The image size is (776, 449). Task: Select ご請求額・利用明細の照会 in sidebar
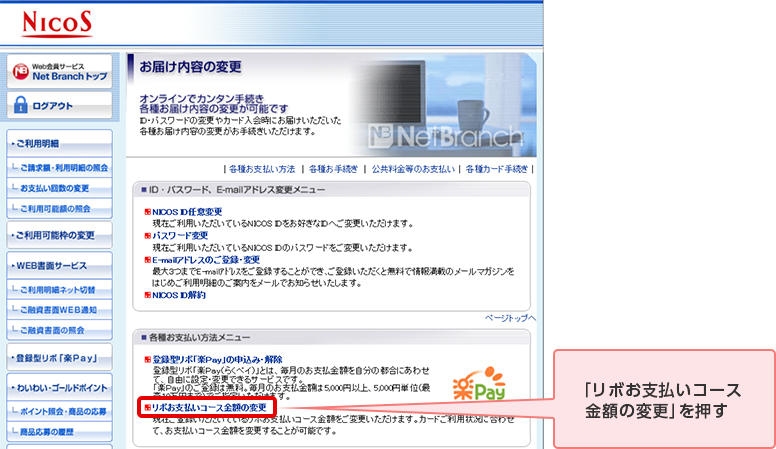click(64, 167)
